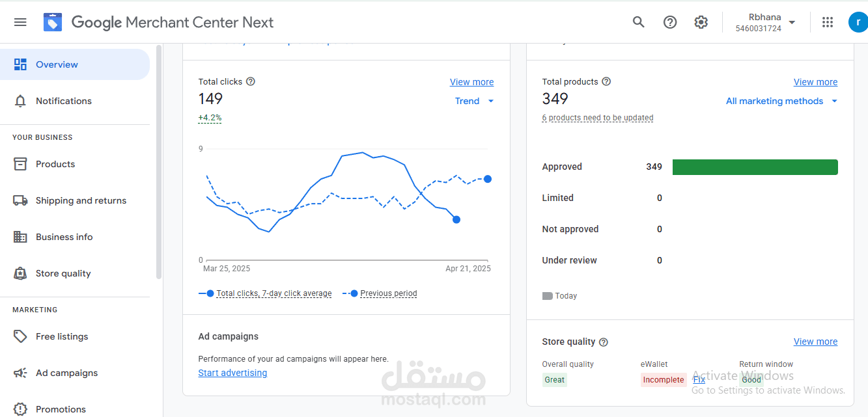Click the Today legend swatch
Viewport: 868px width, 417px height.
pyautogui.click(x=548, y=296)
